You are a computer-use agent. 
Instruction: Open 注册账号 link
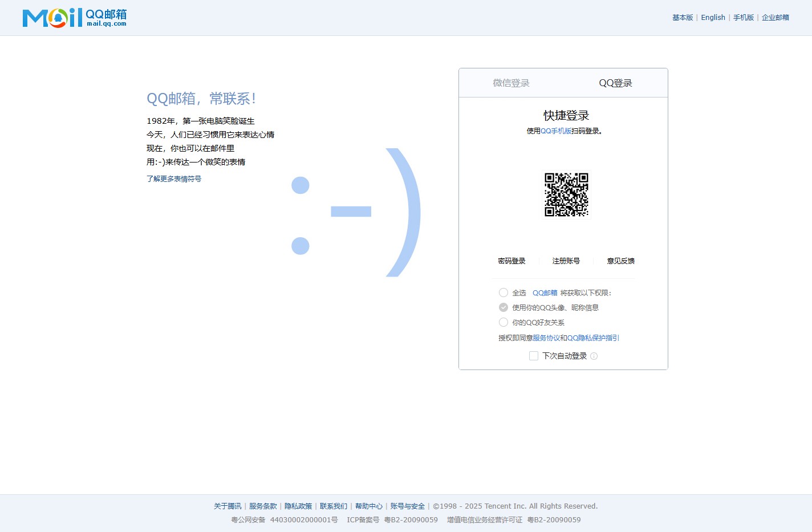[x=566, y=261]
